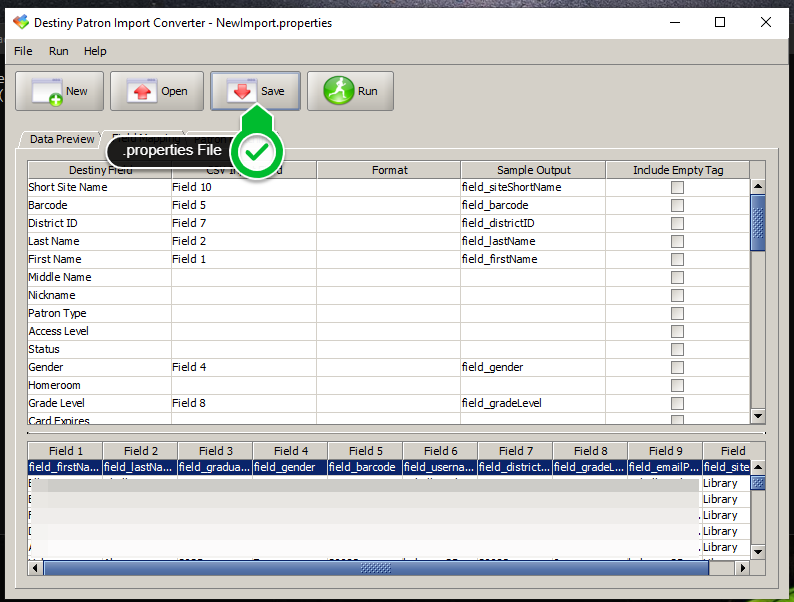Viewport: 794px width, 602px height.
Task: Click the Destiny Patron Import Converter app icon
Action: click(21, 22)
